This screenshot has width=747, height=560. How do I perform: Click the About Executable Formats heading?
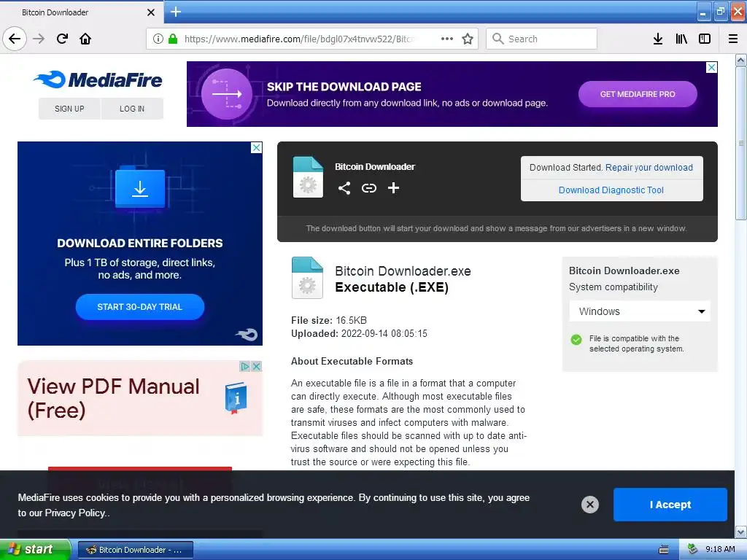click(352, 362)
